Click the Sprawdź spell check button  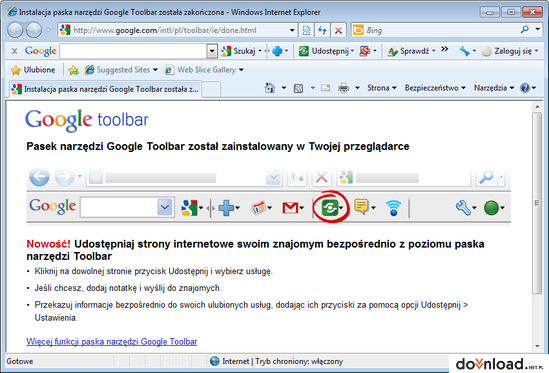408,51
